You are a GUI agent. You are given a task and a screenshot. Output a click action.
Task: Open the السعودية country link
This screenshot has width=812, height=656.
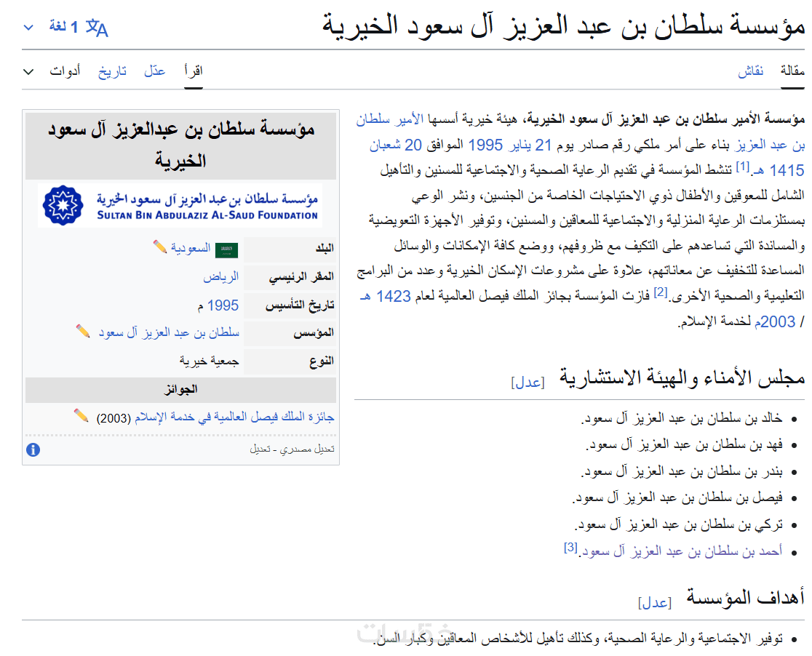coord(191,249)
